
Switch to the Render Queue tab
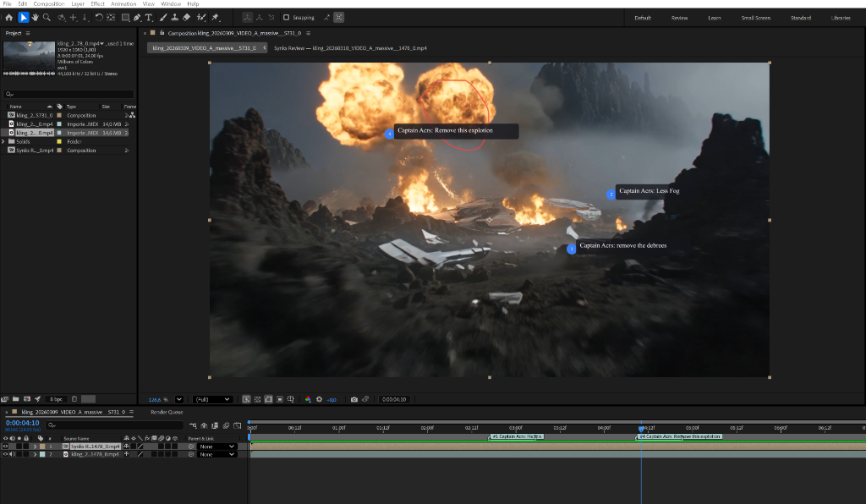coord(167,413)
